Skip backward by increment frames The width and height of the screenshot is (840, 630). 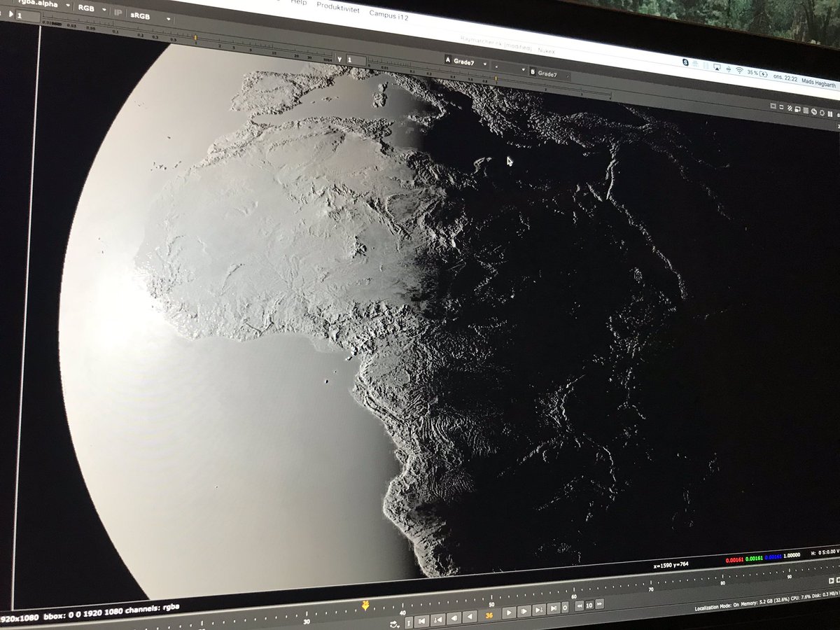(x=580, y=606)
